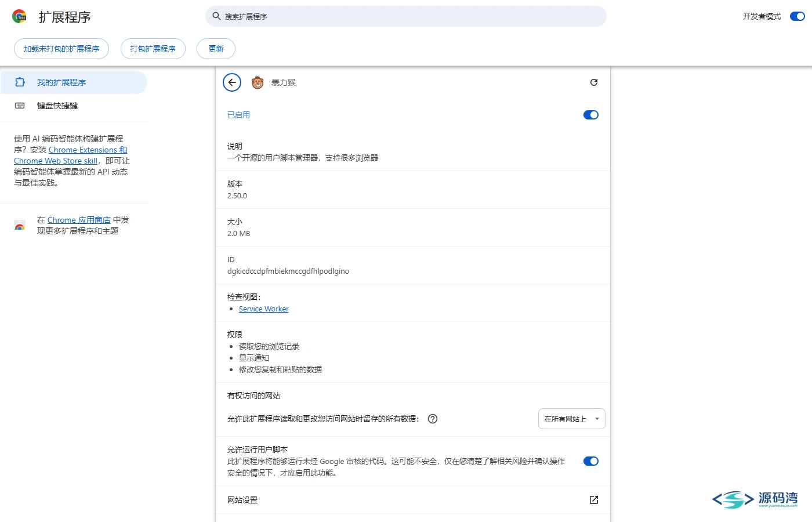Click 打包扩展程序 button
The width and height of the screenshot is (812, 522).
153,49
